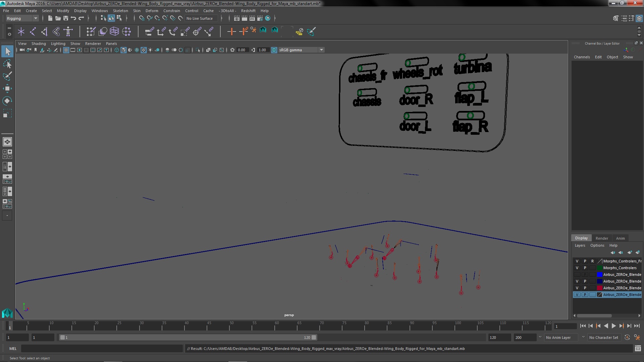Open the Constrain menu

point(171,11)
